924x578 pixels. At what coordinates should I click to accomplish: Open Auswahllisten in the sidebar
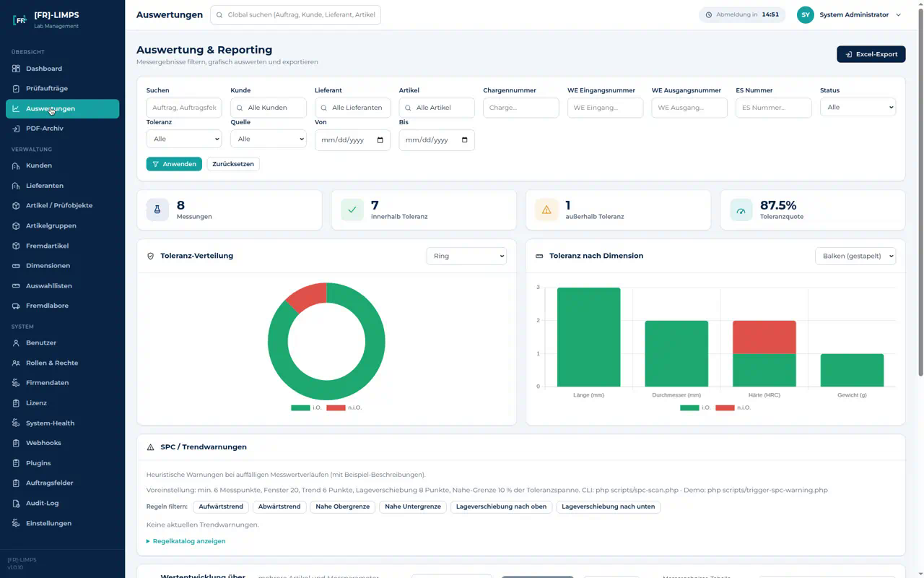pyautogui.click(x=63, y=285)
